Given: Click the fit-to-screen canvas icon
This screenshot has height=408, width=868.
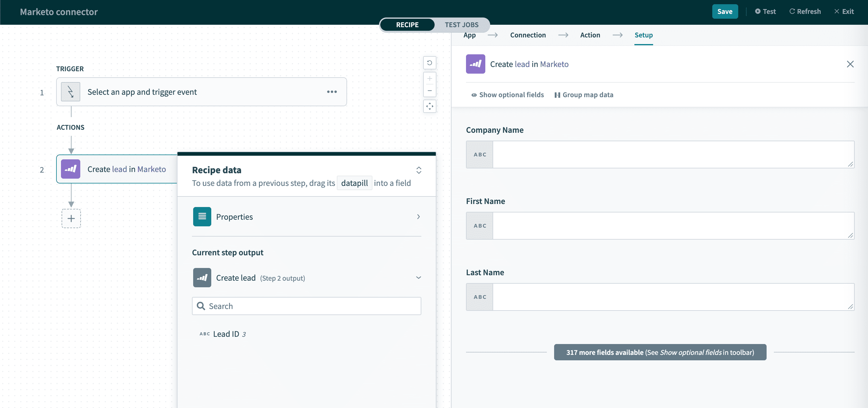Looking at the screenshot, I should click(429, 107).
